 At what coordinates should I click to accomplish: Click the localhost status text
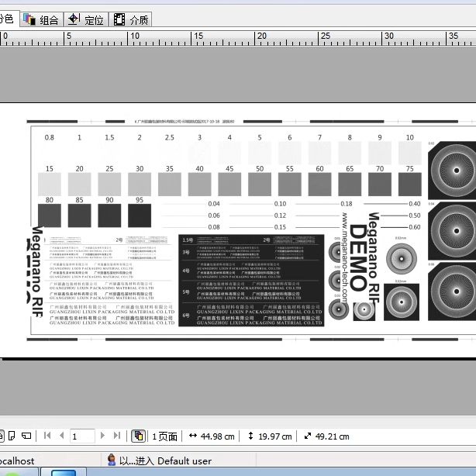(17, 460)
